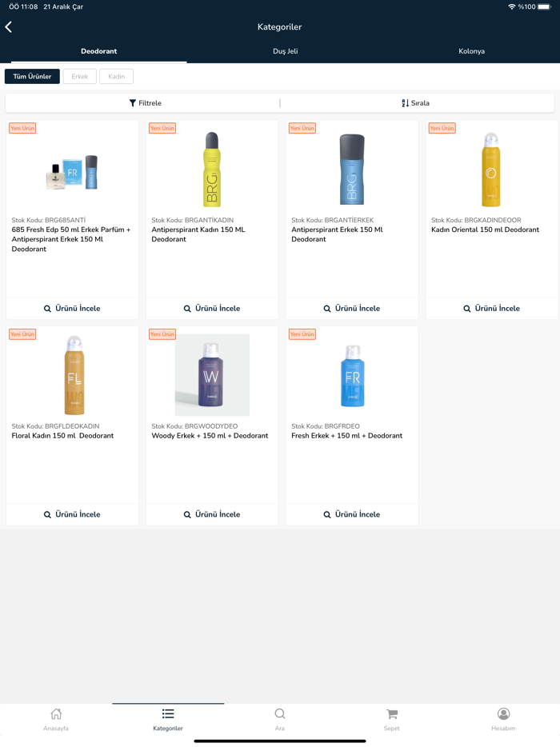This screenshot has height=747, width=560.
Task: Select the Erkek filter chip
Action: tap(80, 77)
